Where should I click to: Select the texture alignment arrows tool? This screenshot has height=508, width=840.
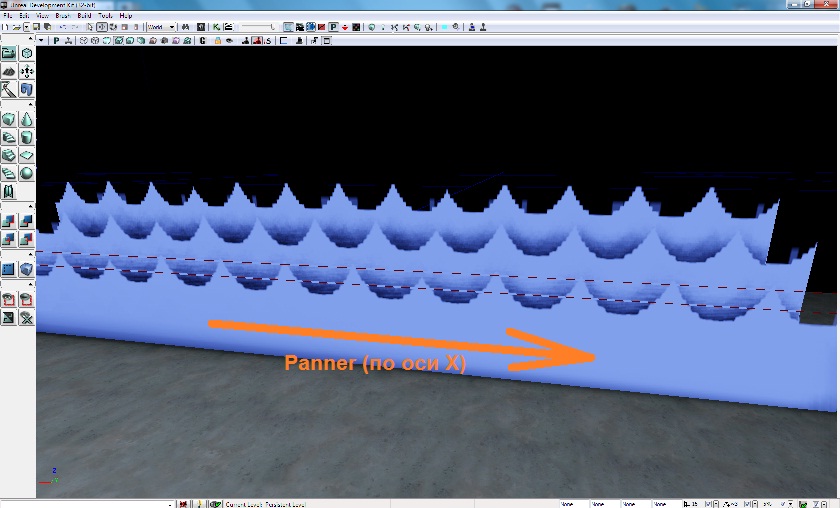(27, 71)
